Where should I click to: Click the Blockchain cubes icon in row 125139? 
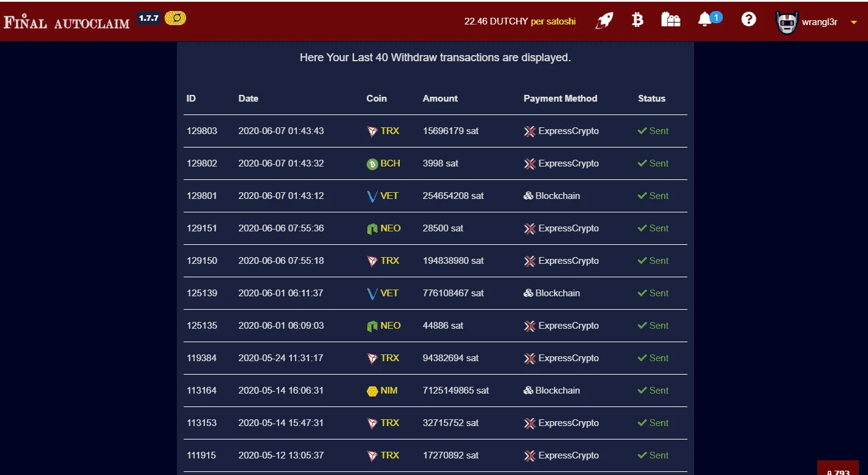pyautogui.click(x=528, y=293)
